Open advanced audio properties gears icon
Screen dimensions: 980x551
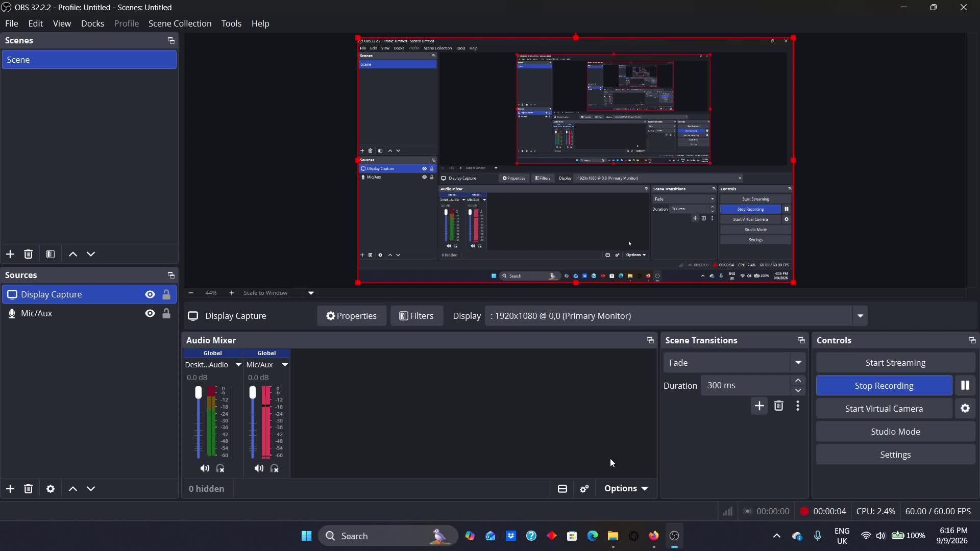point(584,489)
